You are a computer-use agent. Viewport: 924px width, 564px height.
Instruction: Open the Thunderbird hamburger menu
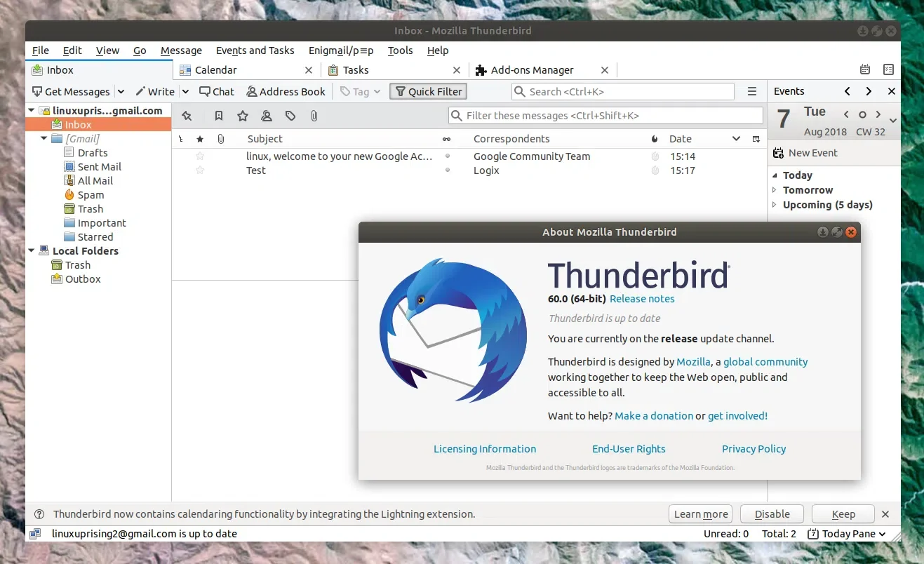tap(752, 91)
